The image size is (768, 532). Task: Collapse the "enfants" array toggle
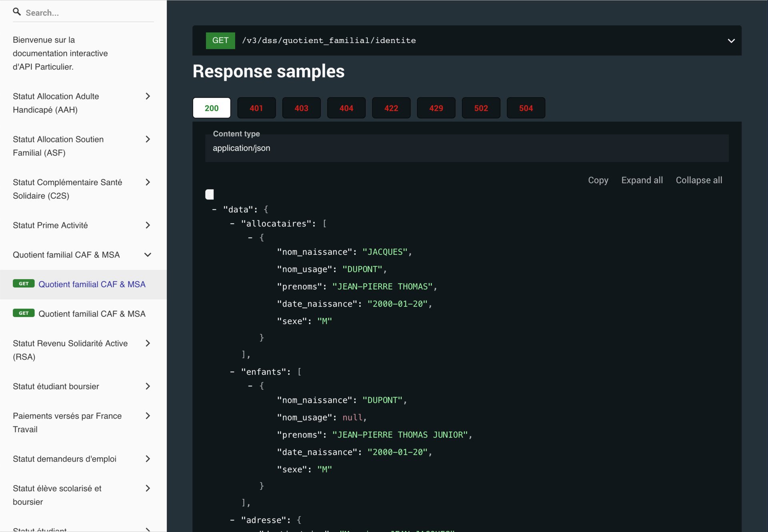coord(232,372)
